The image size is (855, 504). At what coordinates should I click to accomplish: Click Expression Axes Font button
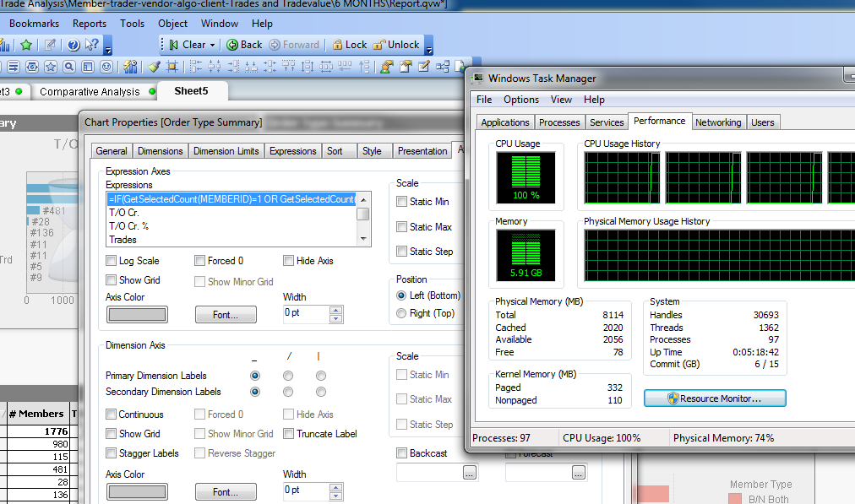(225, 315)
